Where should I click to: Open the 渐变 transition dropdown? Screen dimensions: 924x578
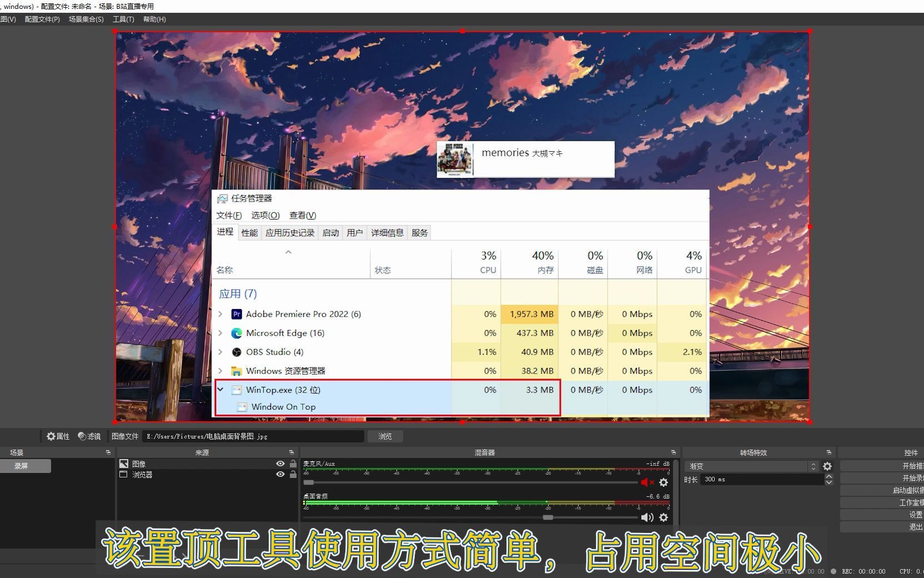[752, 466]
